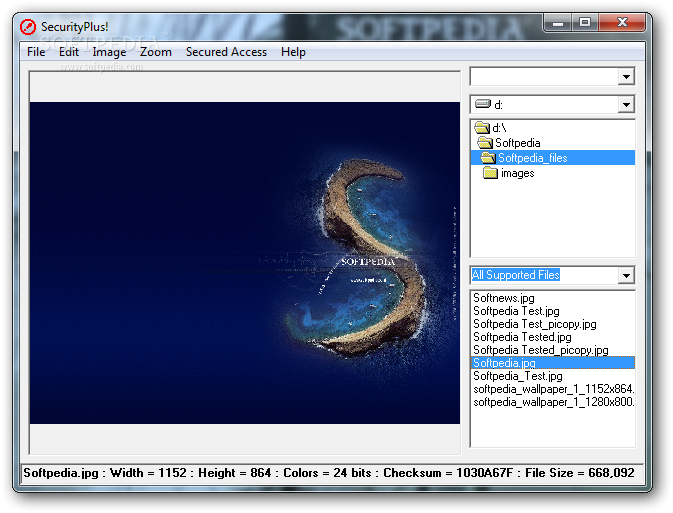Select the d:\ root folder icon
The image size is (673, 513).
[x=482, y=128]
